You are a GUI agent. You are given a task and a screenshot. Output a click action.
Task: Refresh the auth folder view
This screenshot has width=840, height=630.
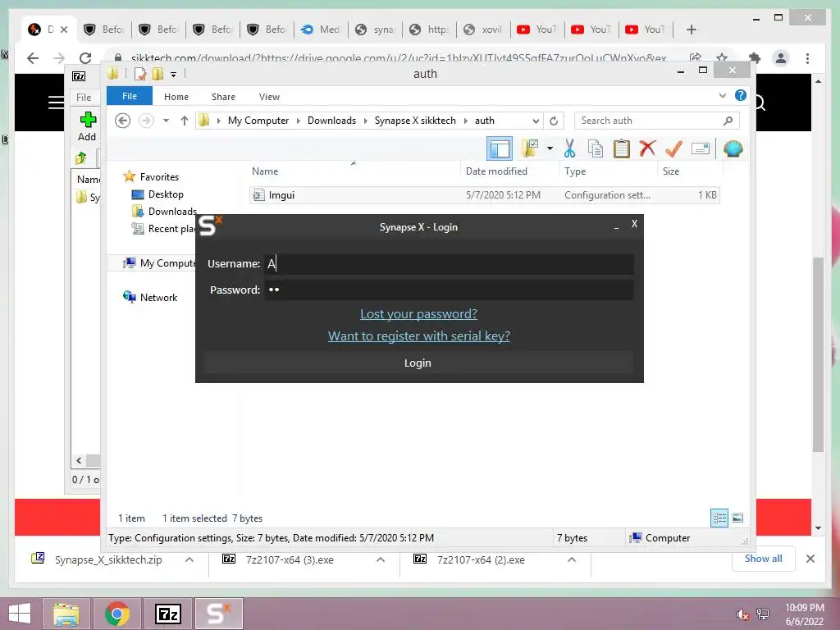click(x=554, y=121)
